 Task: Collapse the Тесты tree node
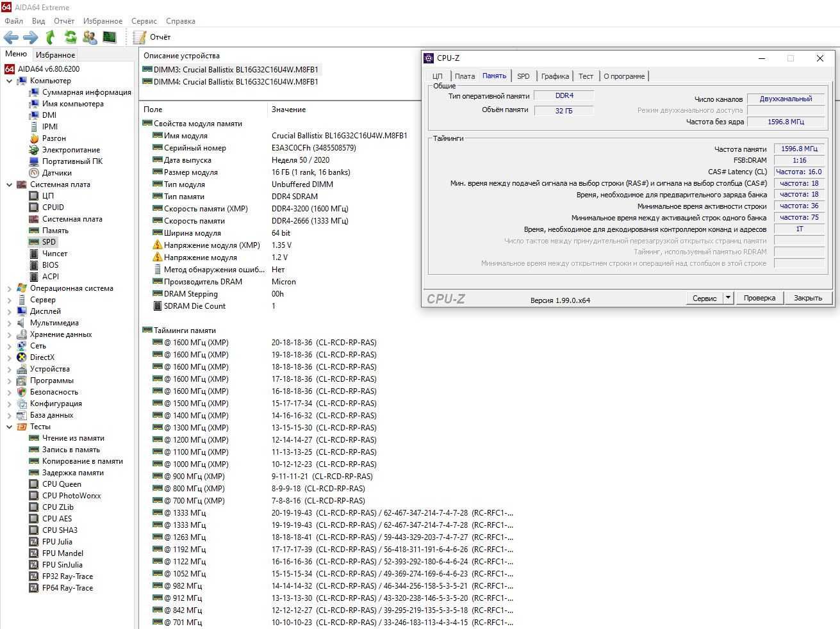pyautogui.click(x=9, y=427)
